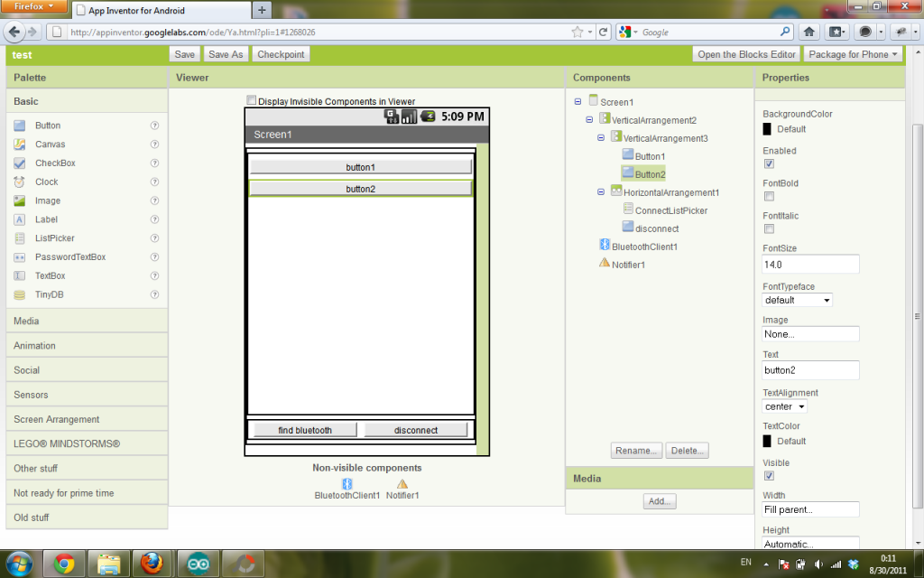Open help for Canvas component
Screen dimensions: 924x578
154,144
